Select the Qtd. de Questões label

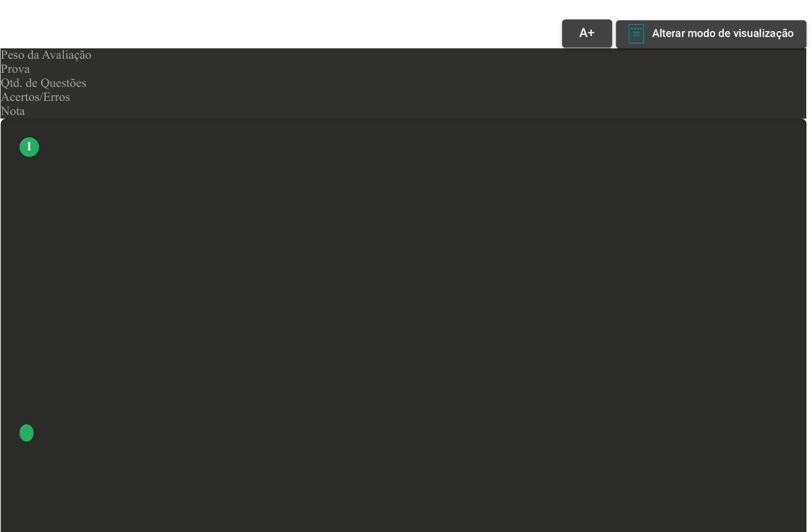tap(44, 83)
